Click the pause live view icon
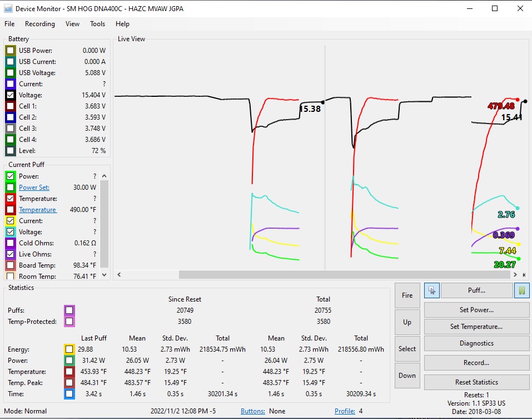Screen dimensions: 532x419 [x=521, y=290]
